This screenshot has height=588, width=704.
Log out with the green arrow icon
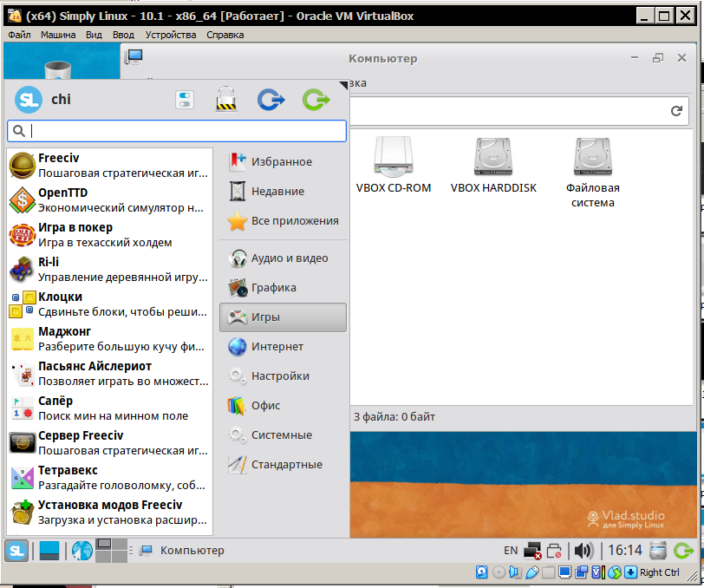[316, 100]
